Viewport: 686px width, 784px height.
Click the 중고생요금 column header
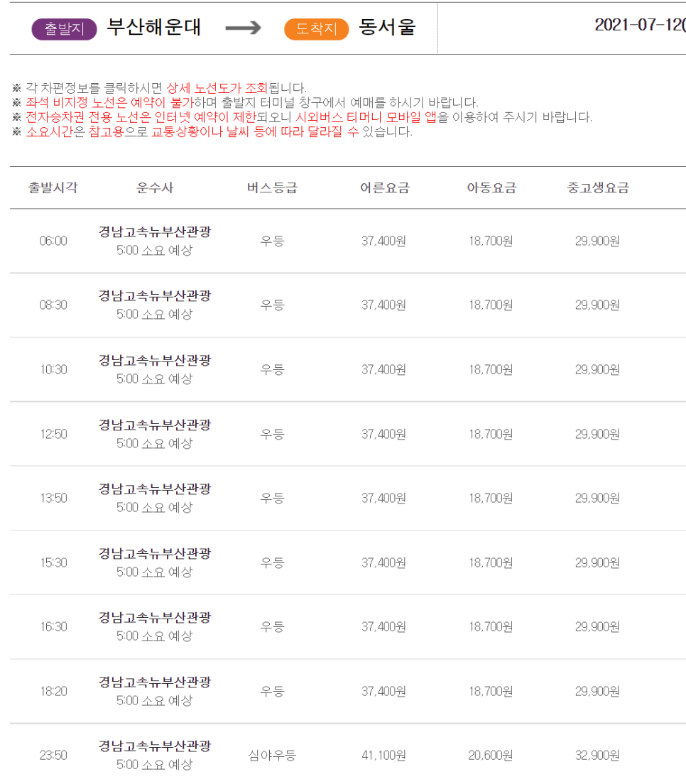(x=598, y=188)
